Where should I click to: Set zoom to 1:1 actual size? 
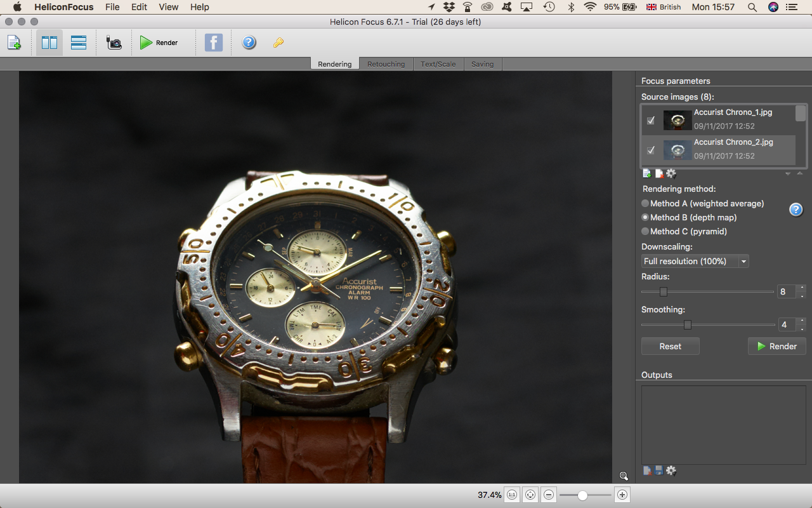[x=512, y=495]
